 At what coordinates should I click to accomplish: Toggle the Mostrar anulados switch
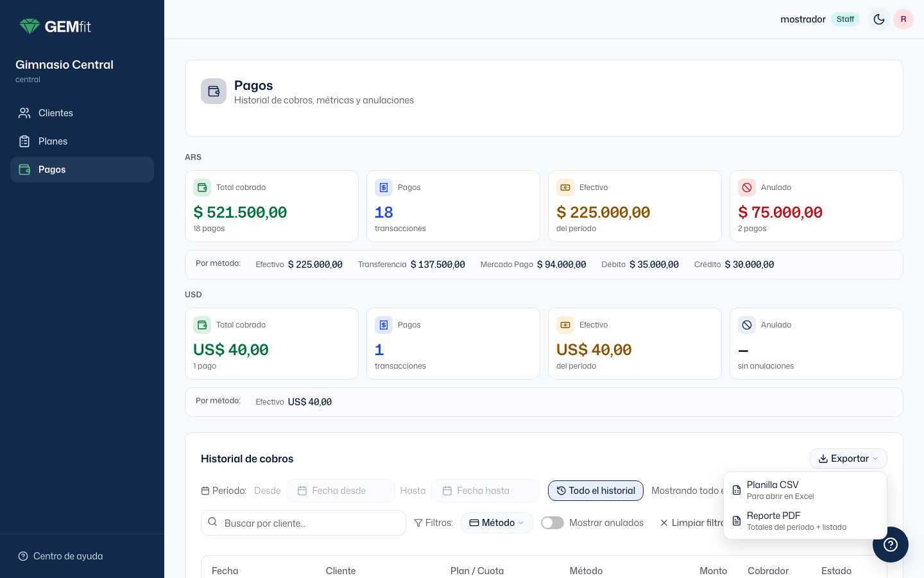552,523
